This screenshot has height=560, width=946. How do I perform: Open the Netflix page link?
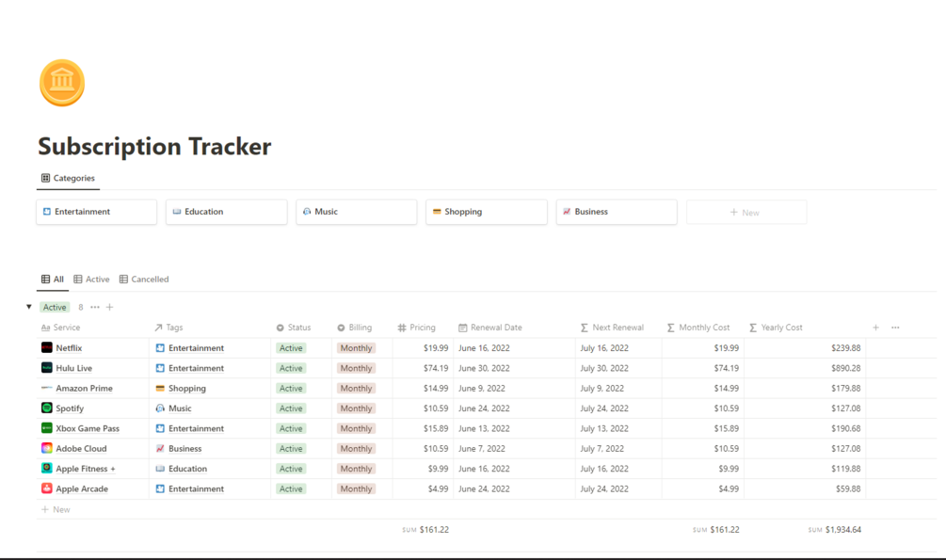(x=69, y=348)
